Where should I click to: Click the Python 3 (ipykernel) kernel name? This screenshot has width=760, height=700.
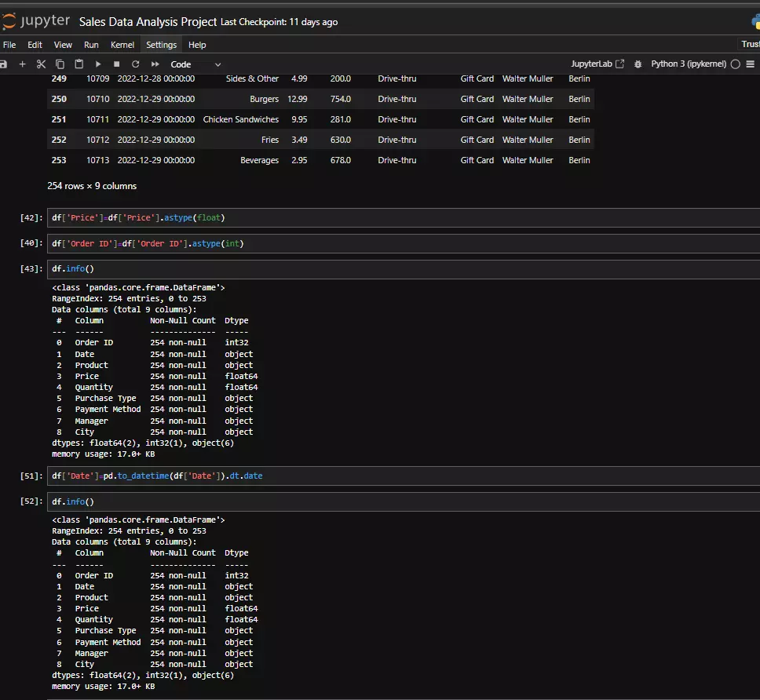[688, 64]
